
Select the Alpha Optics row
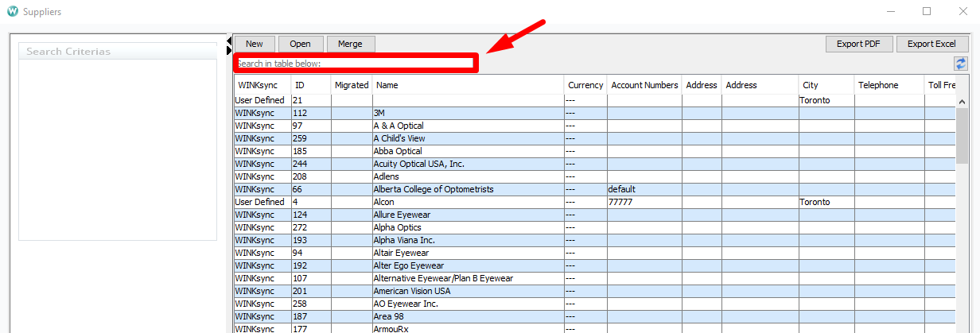tap(595, 227)
